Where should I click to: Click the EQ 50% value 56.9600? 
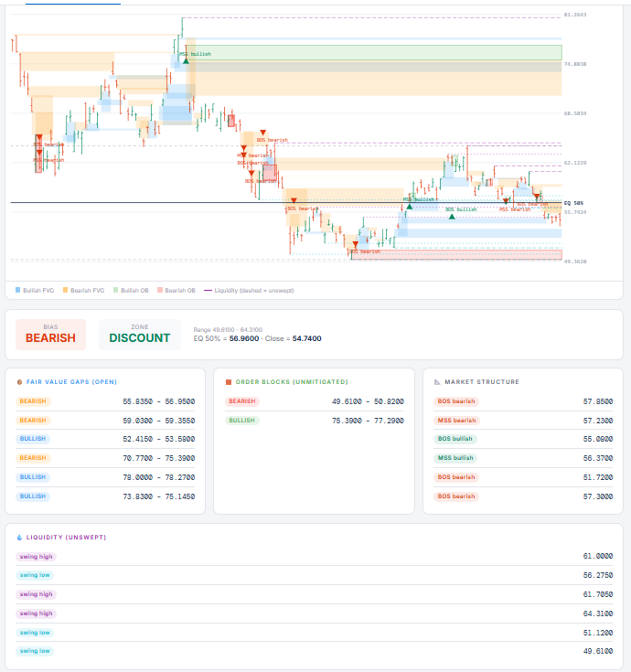[244, 338]
